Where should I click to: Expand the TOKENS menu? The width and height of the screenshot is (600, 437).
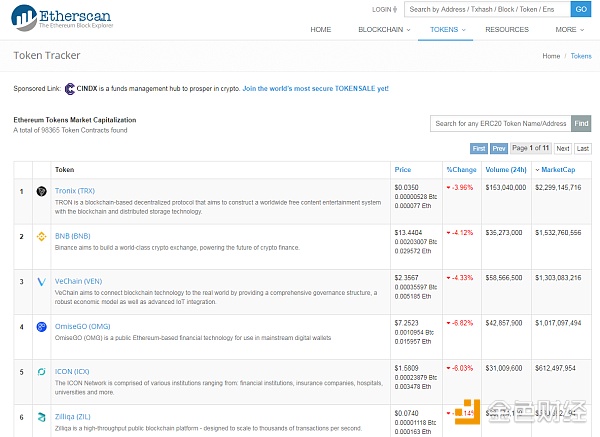[x=447, y=29]
